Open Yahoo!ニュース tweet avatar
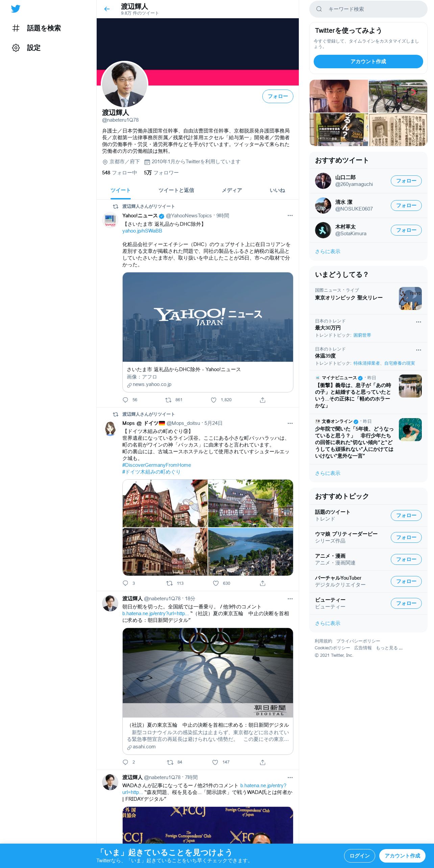 [x=110, y=220]
